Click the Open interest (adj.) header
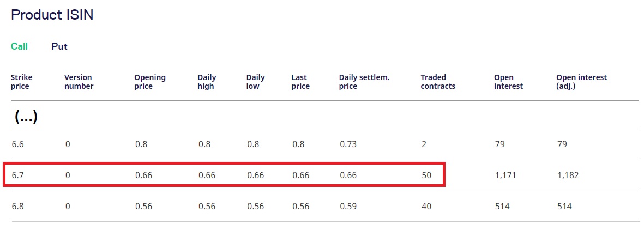Screen dimensions: 644x230 581,82
